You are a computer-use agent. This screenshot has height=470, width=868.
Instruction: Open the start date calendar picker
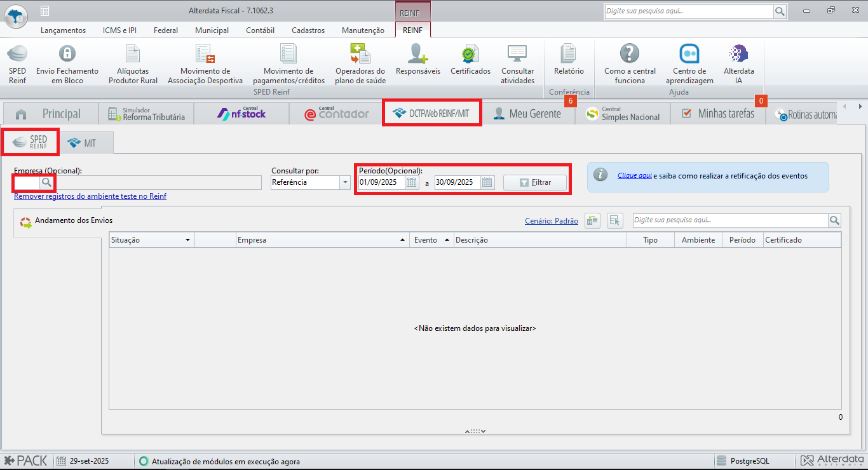pos(412,182)
